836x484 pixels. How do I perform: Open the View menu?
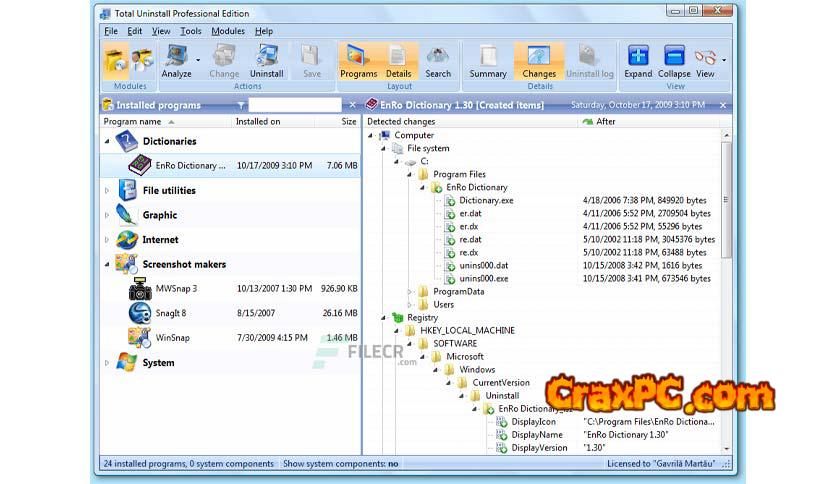click(161, 31)
